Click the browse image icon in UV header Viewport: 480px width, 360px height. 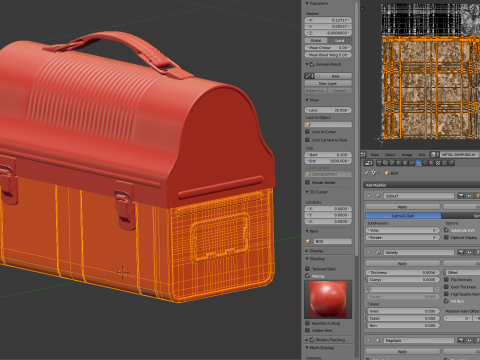coord(434,154)
